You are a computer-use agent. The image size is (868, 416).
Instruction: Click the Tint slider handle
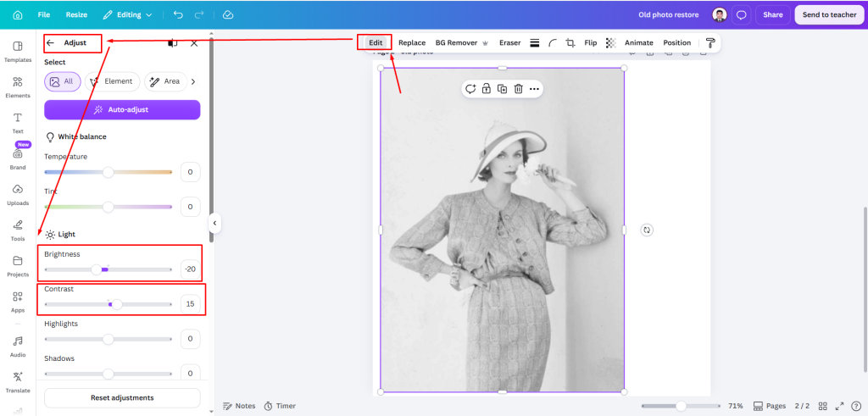point(108,207)
